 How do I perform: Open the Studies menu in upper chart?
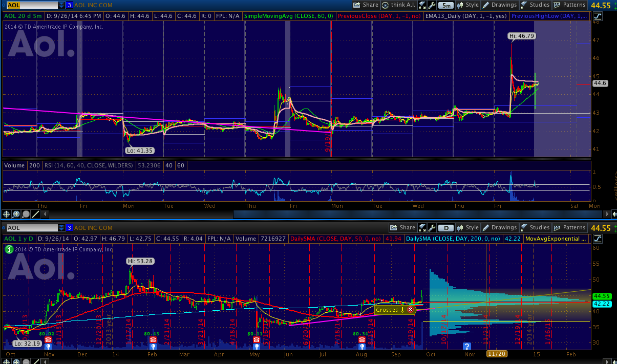(x=535, y=5)
